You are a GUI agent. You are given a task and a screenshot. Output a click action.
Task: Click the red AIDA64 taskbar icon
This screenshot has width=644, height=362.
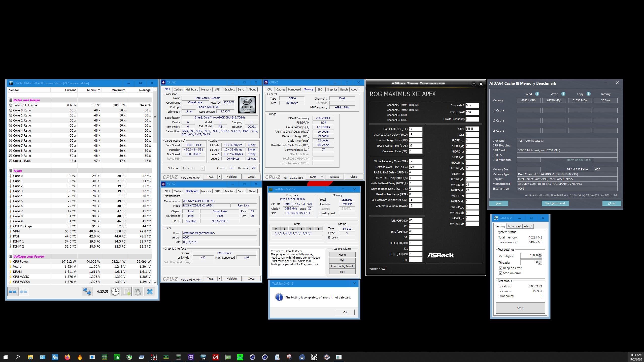[215, 357]
